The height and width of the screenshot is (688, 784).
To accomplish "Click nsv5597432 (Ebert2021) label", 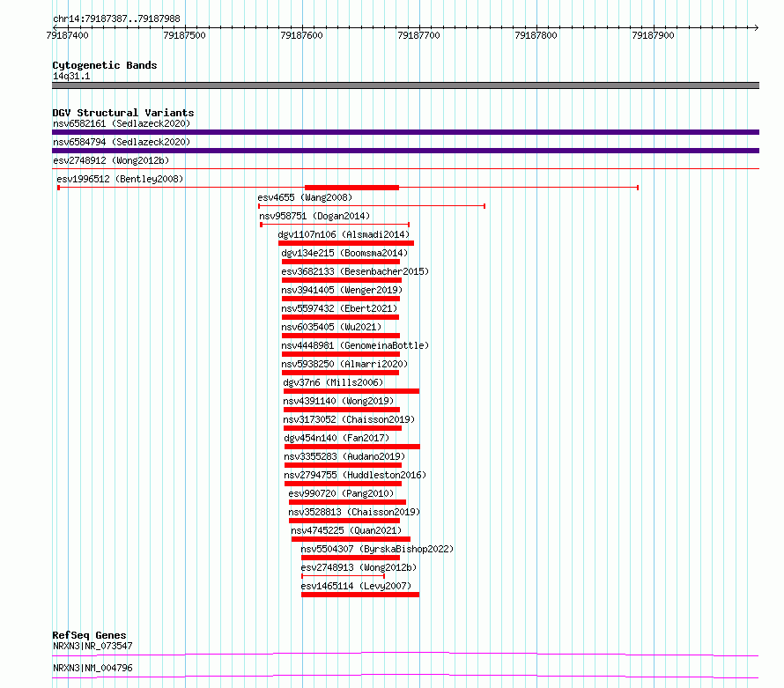I will [339, 308].
